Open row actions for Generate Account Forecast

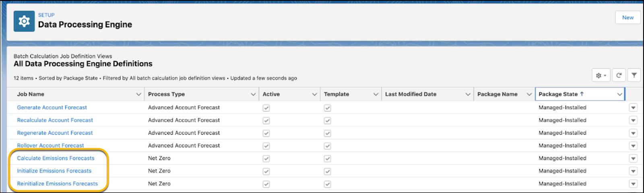tap(633, 108)
